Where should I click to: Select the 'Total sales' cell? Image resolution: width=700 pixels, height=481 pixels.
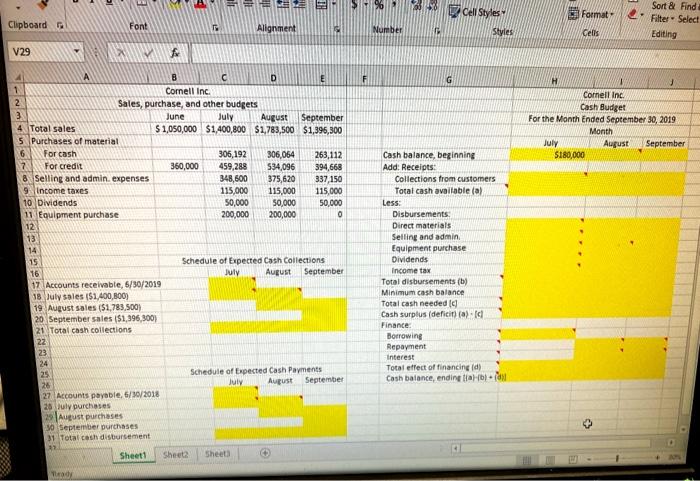[x=89, y=129]
